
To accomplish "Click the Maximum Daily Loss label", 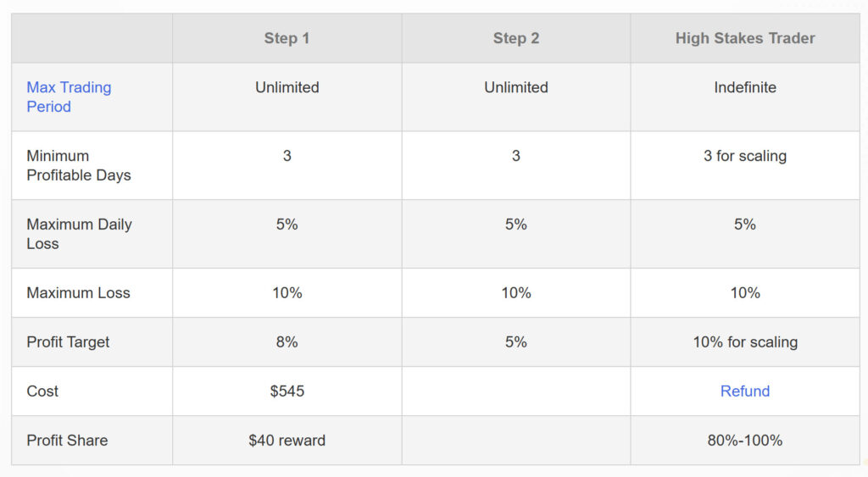I will (x=79, y=234).
